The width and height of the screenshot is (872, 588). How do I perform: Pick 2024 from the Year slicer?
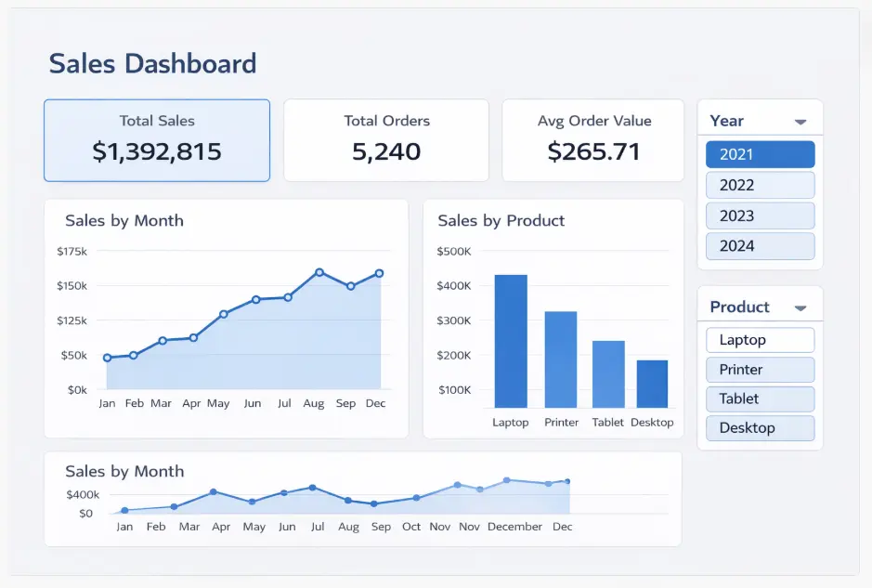coord(761,246)
